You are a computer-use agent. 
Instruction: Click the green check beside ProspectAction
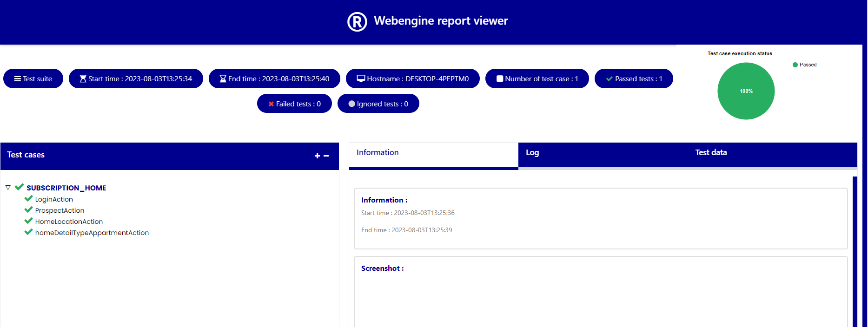click(28, 209)
